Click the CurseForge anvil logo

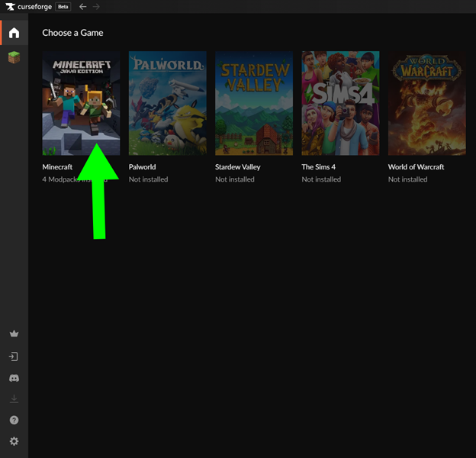coord(11,7)
